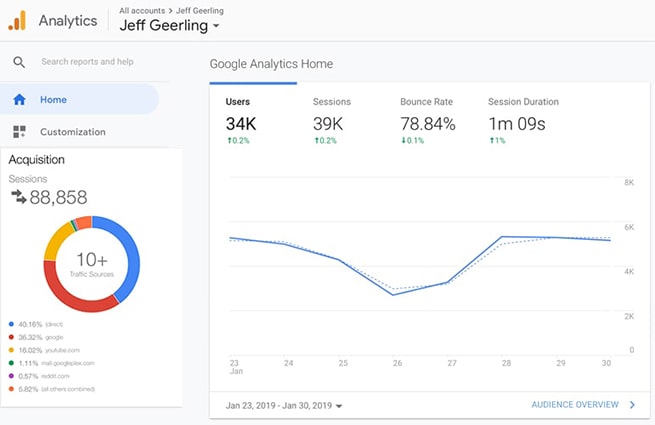Select the Bounce Rate metric tab

[427, 115]
